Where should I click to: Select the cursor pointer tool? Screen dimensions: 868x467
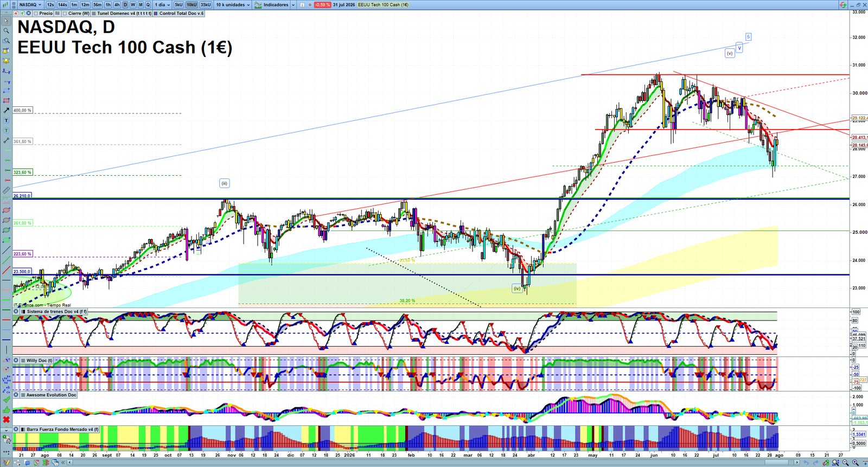(7, 21)
